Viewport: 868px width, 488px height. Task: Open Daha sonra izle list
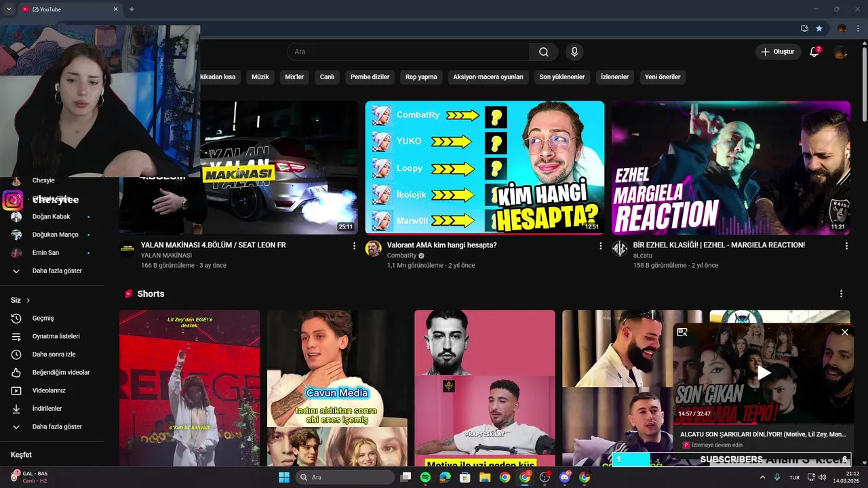click(x=53, y=354)
